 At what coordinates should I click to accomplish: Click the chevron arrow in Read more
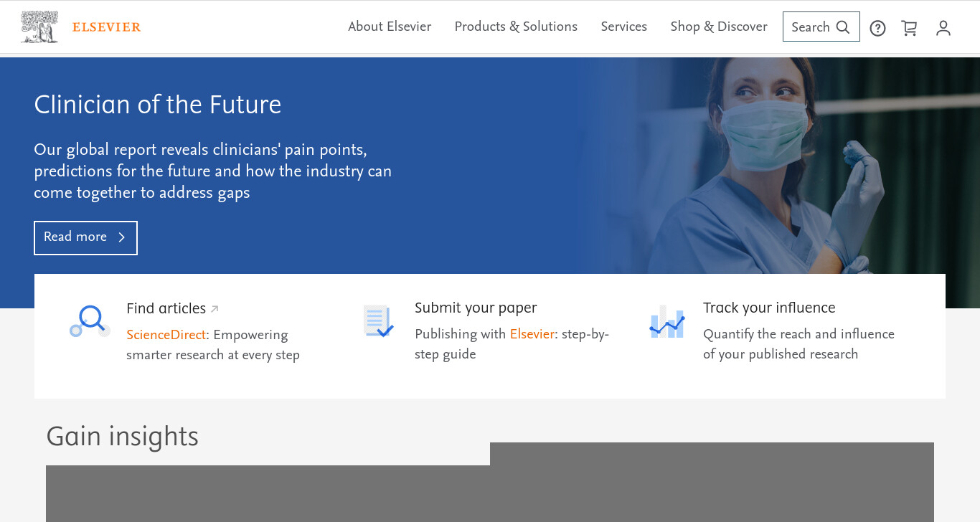tap(121, 237)
